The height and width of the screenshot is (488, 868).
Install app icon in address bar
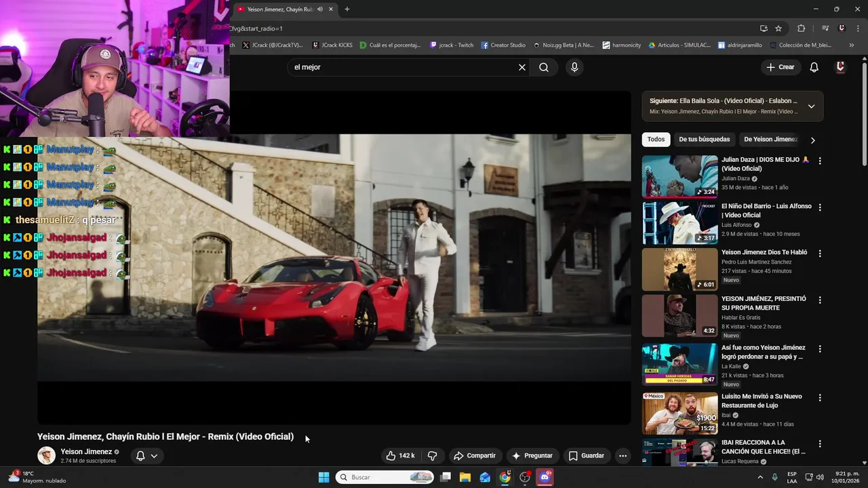[764, 28]
